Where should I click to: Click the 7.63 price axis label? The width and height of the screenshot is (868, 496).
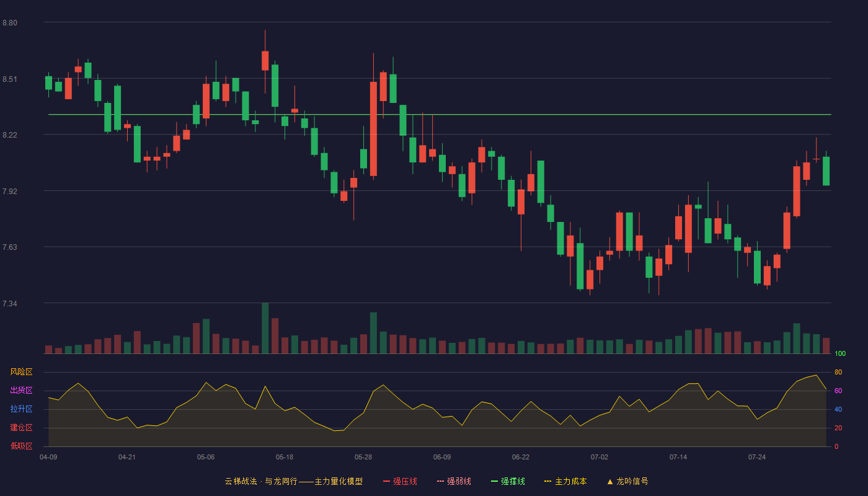point(10,247)
